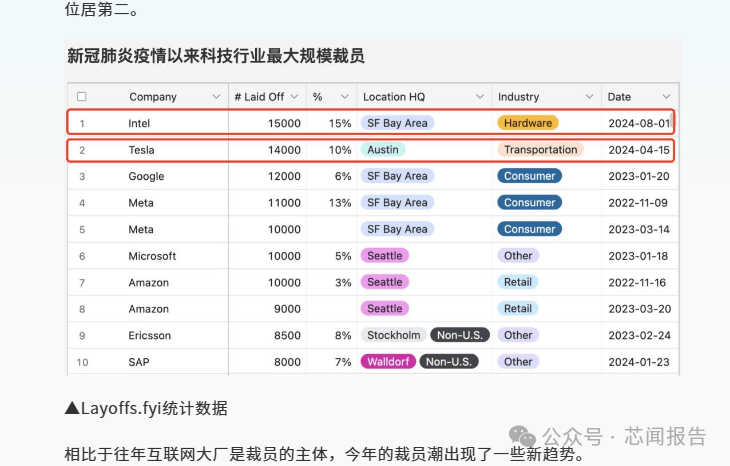Click the date 2022-11-09

[x=638, y=203]
